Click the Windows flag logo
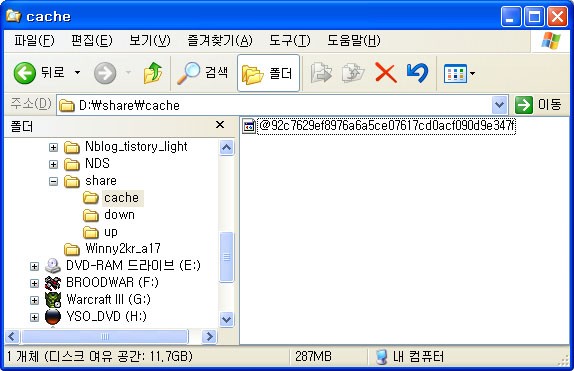Viewport: 574px width, 371px height. pyautogui.click(x=551, y=41)
